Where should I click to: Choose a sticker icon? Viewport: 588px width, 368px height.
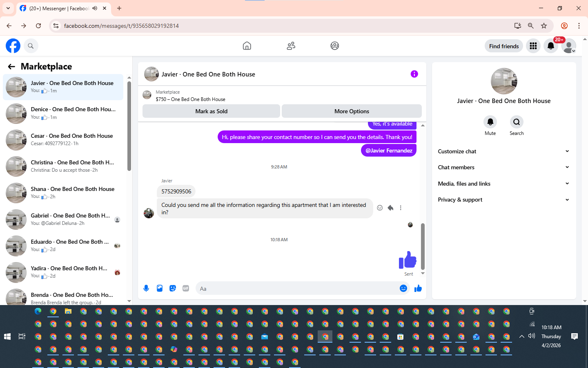pos(173,288)
